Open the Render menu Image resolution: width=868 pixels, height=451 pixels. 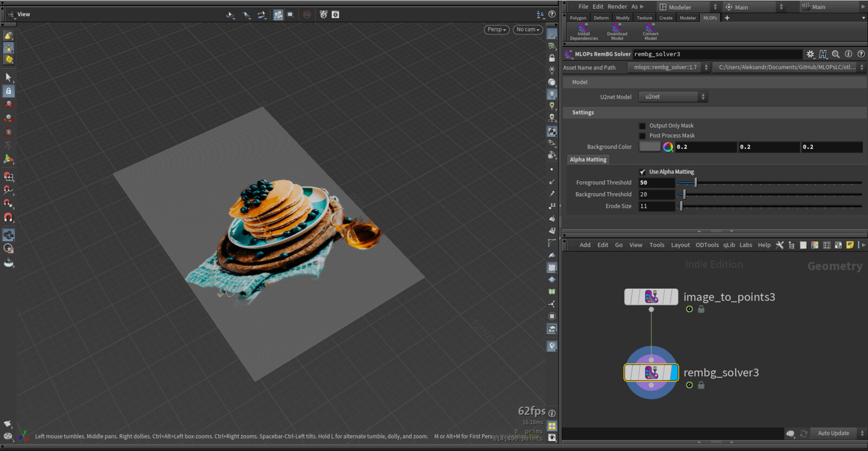[x=617, y=7]
